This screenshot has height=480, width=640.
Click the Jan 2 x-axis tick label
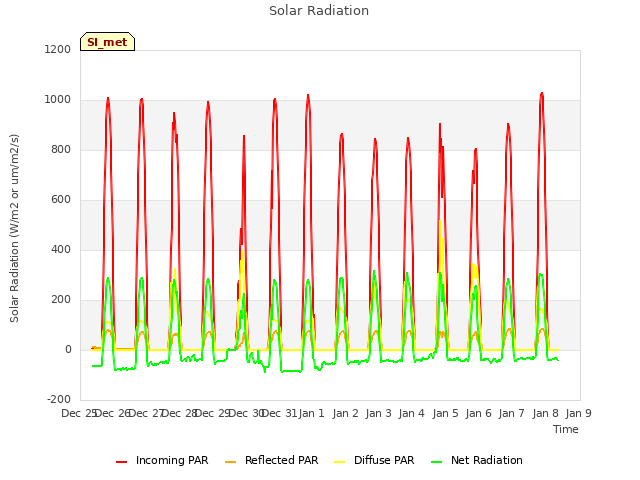point(345,413)
